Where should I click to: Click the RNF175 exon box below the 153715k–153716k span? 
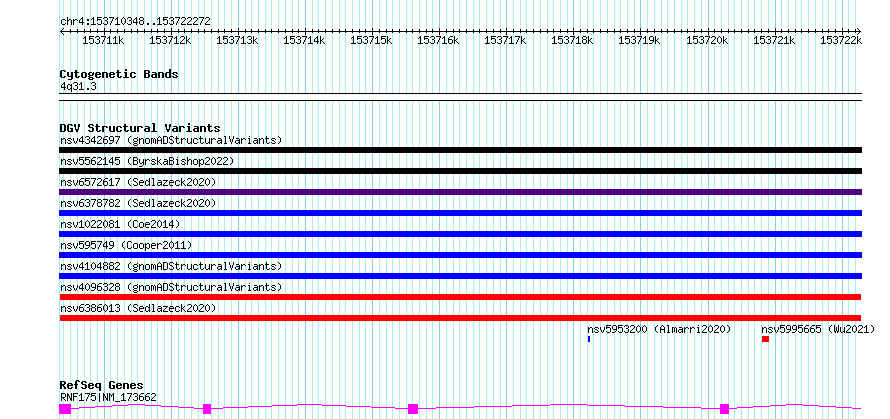[x=413, y=409]
